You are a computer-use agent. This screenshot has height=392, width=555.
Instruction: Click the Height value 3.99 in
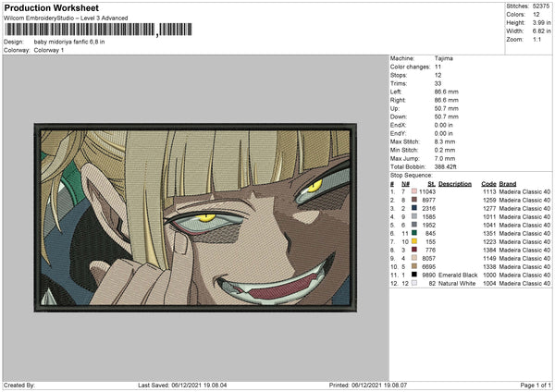541,22
